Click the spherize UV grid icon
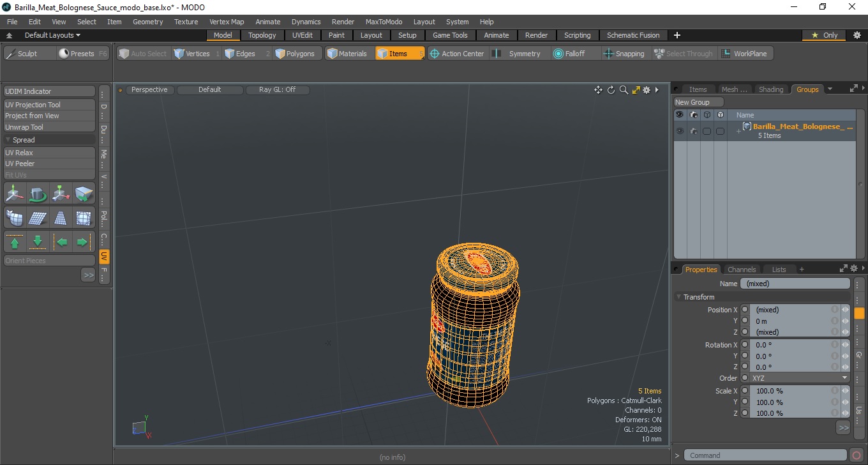 coord(84,218)
